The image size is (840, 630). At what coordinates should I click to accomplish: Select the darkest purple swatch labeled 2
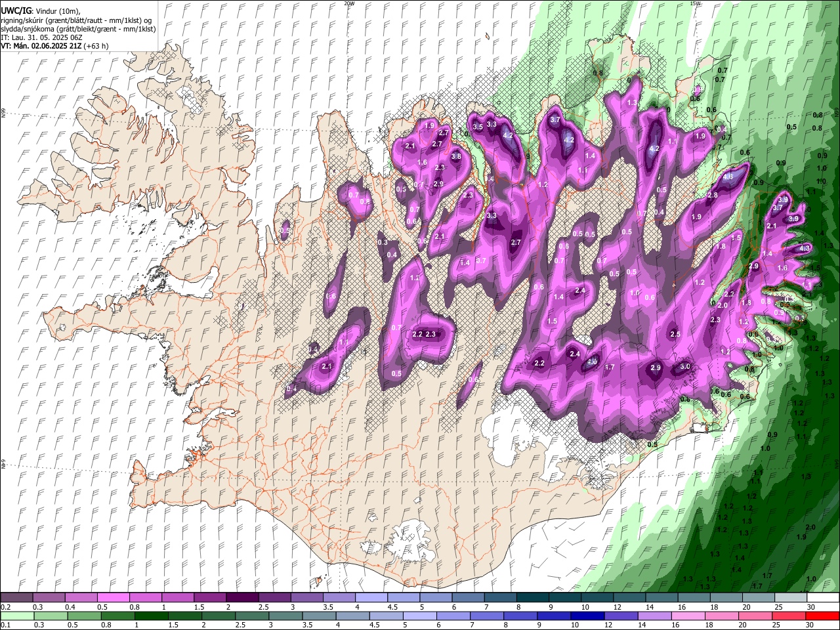[x=241, y=598]
